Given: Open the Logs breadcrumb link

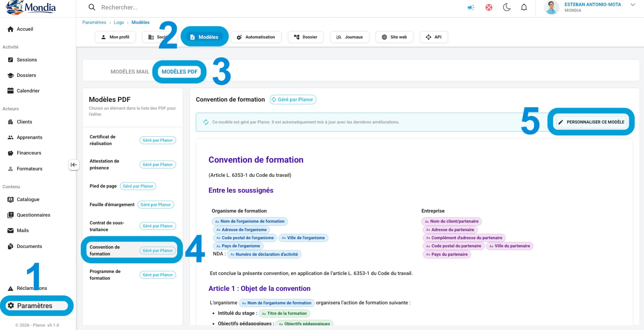Looking at the screenshot, I should [119, 22].
